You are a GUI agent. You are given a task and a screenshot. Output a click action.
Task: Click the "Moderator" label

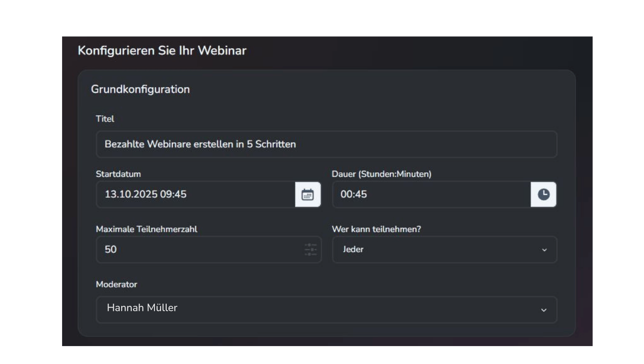click(116, 284)
